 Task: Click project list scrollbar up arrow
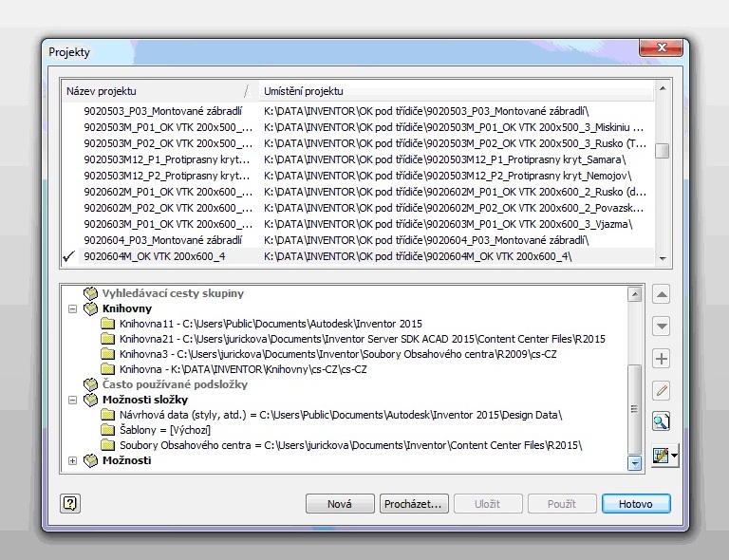click(663, 88)
